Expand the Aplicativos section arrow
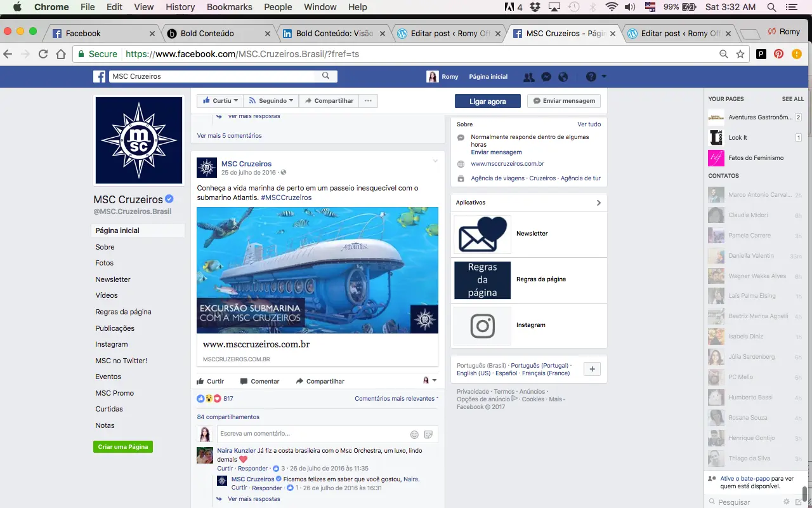Image resolution: width=812 pixels, height=508 pixels. pyautogui.click(x=598, y=203)
